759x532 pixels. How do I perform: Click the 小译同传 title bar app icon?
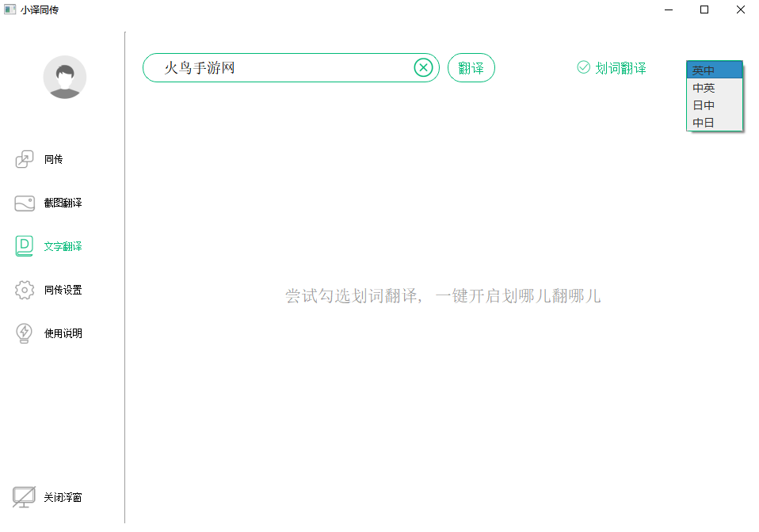click(10, 9)
